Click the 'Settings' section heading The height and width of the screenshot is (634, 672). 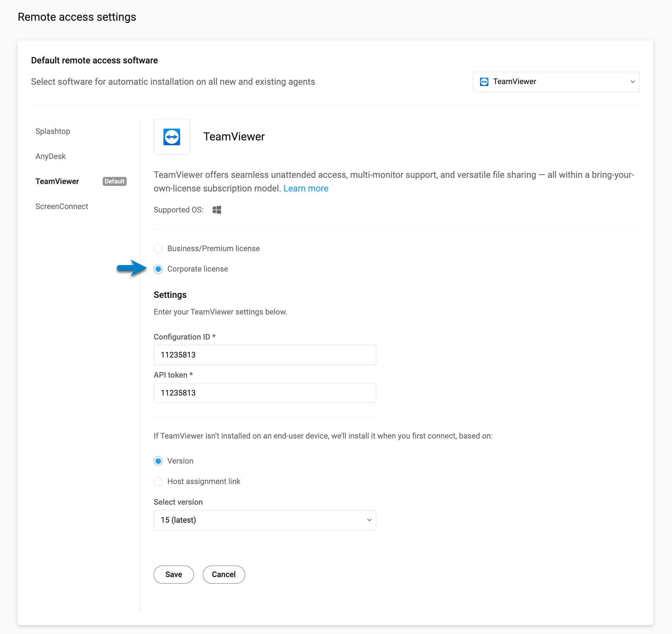click(170, 294)
